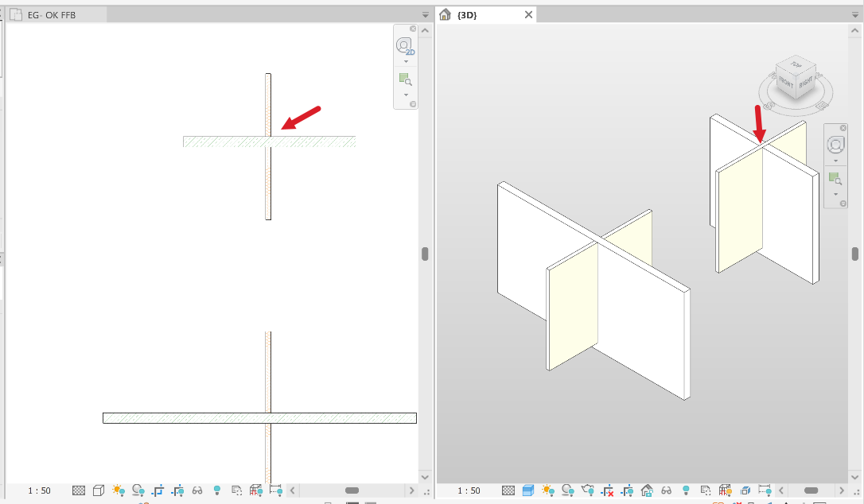
Task: Expand zoom options arrow in 3D nav bar
Action: click(x=836, y=194)
